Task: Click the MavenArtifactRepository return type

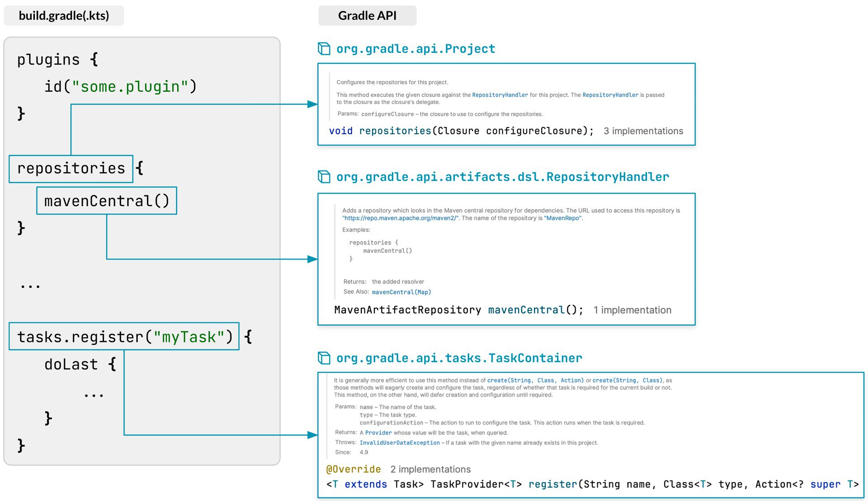Action: (x=408, y=310)
